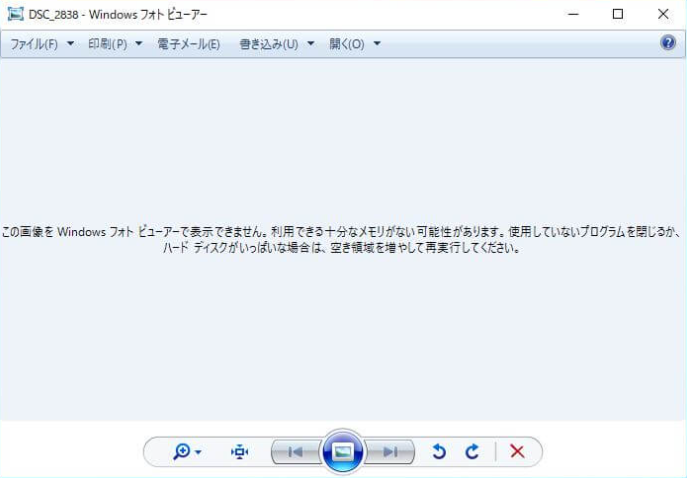
Task: Delete the image with the red X
Action: tap(517, 451)
